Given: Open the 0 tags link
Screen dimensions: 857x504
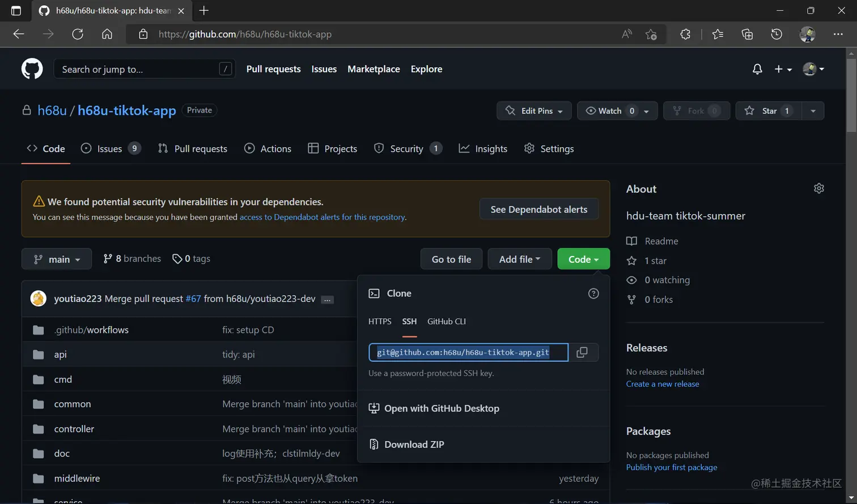Looking at the screenshot, I should coord(191,259).
